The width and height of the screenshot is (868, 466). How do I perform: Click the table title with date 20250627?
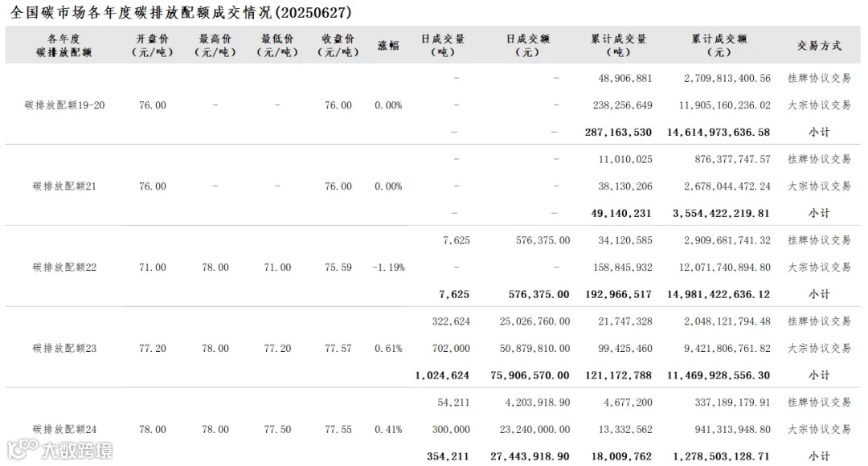(x=181, y=13)
